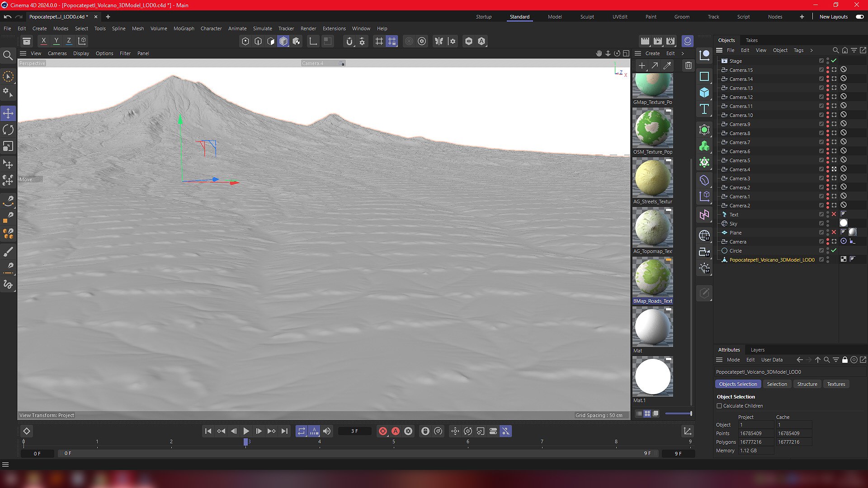Open Edit Render Settings icon
The height and width of the screenshot is (488, 868).
(670, 41)
